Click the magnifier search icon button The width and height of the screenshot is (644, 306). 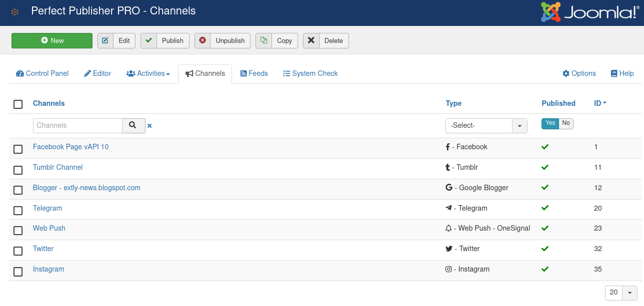pyautogui.click(x=133, y=126)
